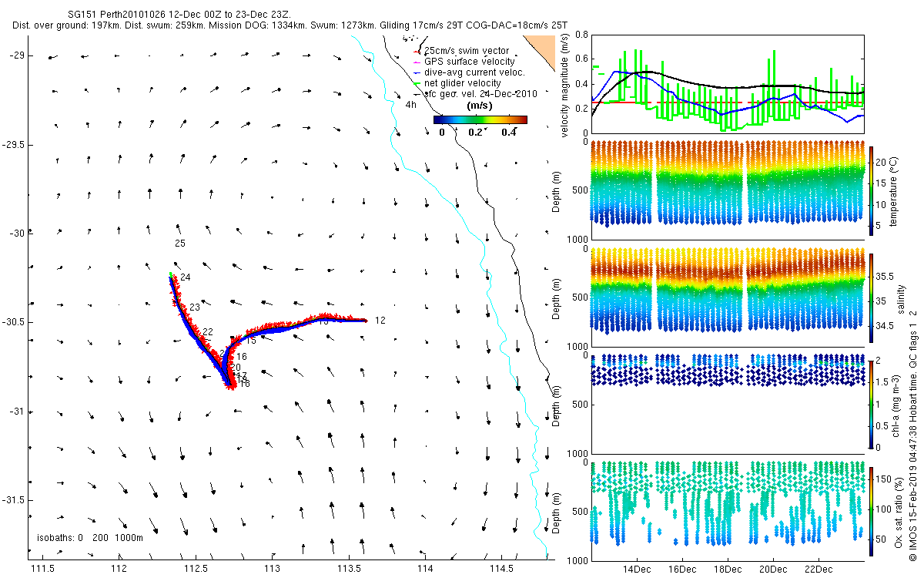Click the chlorophyll-a depth-profile panel

tap(728, 403)
